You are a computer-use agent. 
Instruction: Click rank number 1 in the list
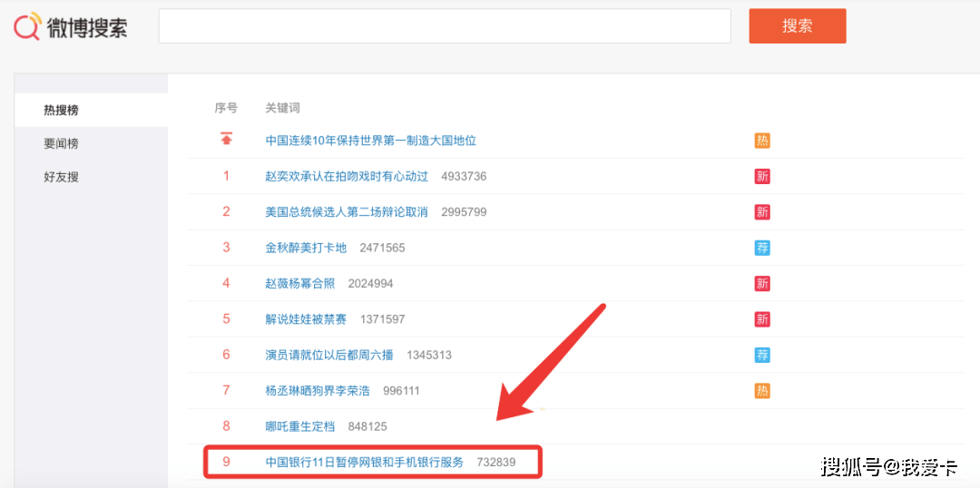(226, 176)
